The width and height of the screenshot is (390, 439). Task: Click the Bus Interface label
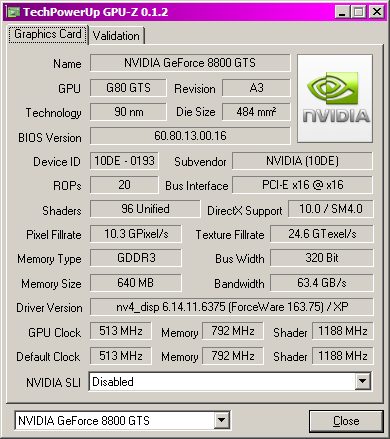[197, 186]
